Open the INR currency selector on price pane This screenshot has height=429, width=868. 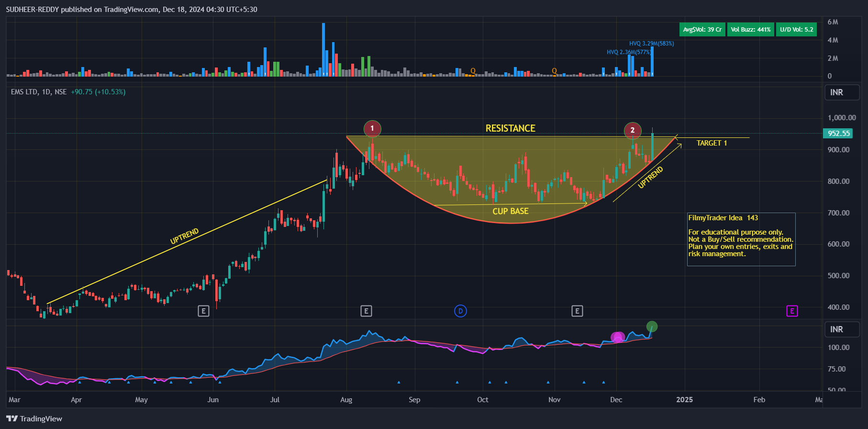point(842,92)
